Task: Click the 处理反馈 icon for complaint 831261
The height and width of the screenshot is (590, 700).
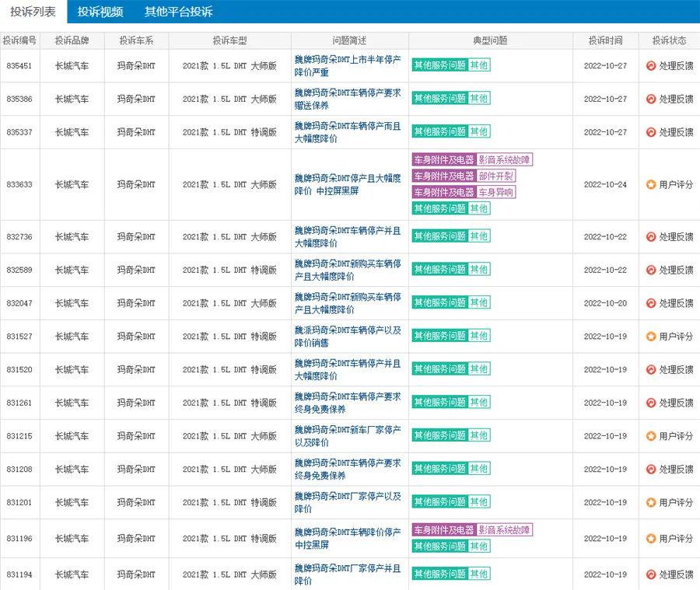Action: click(651, 403)
